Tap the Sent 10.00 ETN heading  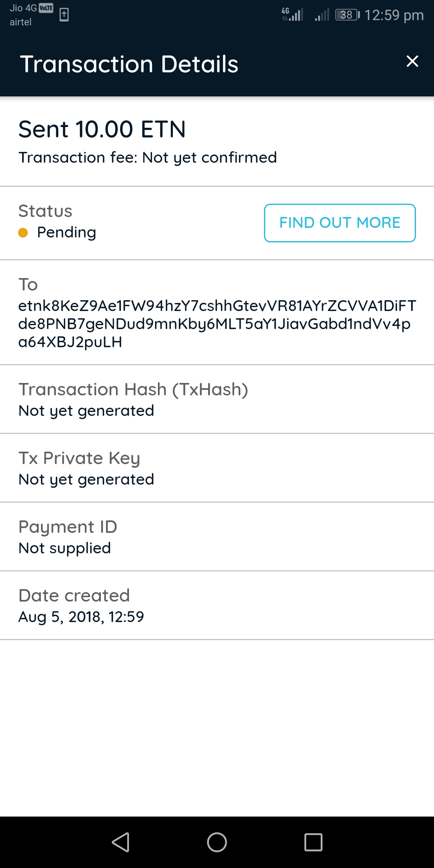(102, 129)
